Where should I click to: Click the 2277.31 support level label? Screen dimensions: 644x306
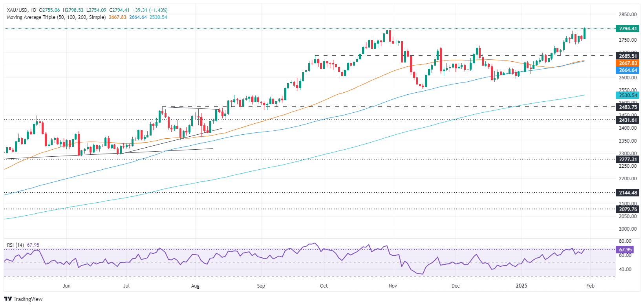pyautogui.click(x=628, y=159)
